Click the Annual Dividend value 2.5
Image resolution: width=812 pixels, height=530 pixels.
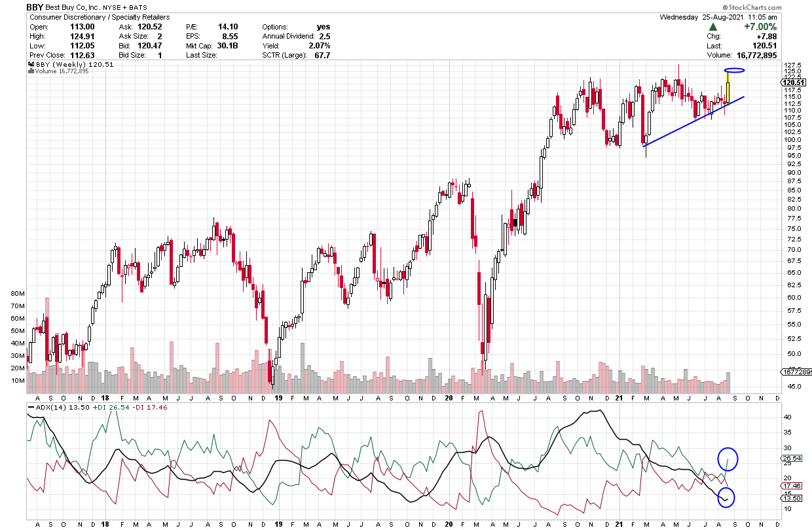tap(324, 37)
